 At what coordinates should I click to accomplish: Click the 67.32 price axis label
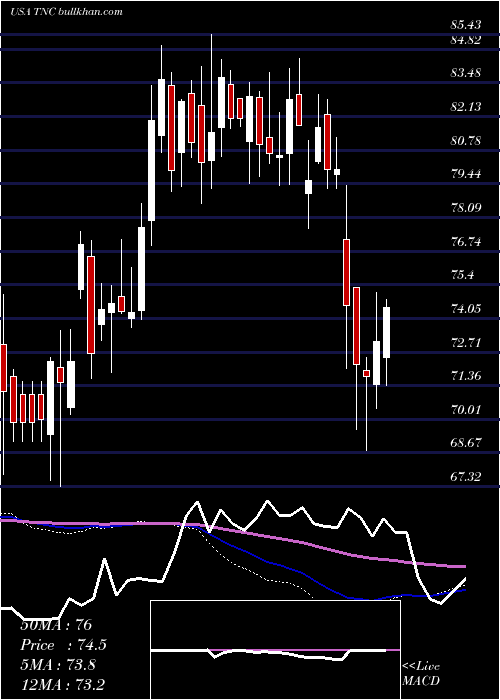466,476
